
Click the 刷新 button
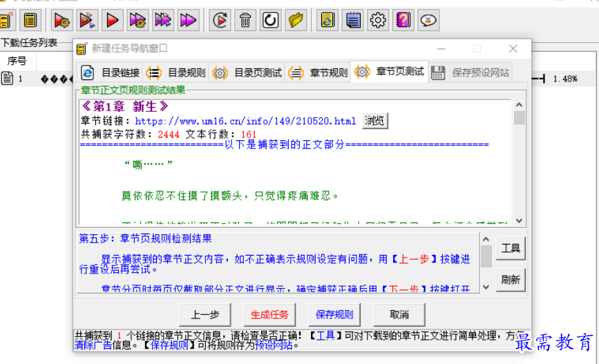[511, 280]
